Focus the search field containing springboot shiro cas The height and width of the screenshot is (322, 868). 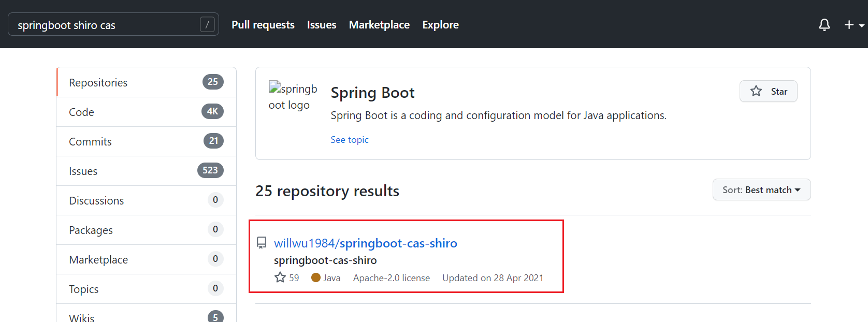[x=113, y=24]
